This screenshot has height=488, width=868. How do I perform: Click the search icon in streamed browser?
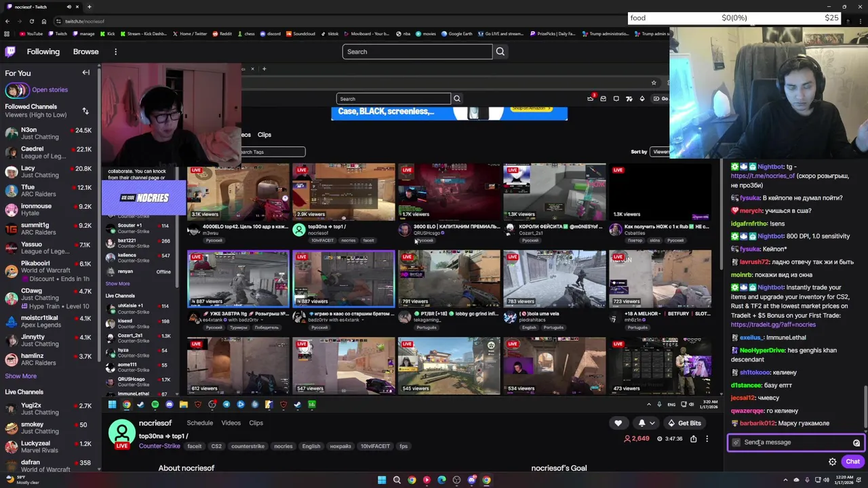pyautogui.click(x=457, y=99)
